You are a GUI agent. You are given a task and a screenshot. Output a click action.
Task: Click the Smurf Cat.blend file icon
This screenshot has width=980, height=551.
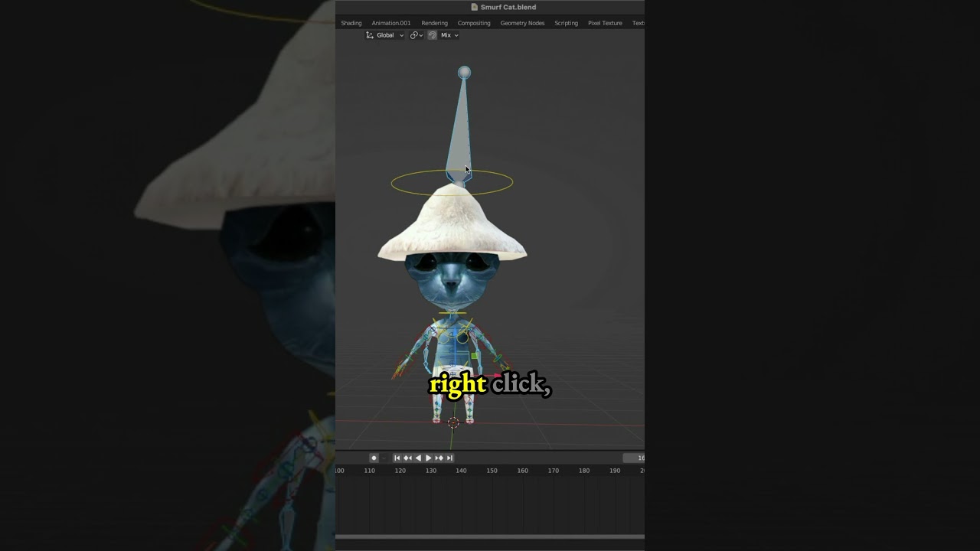click(475, 7)
